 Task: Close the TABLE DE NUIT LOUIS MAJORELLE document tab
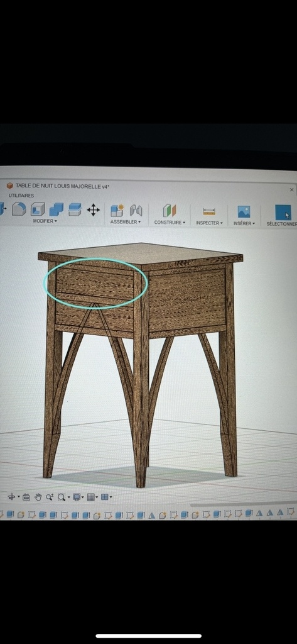[292, 190]
